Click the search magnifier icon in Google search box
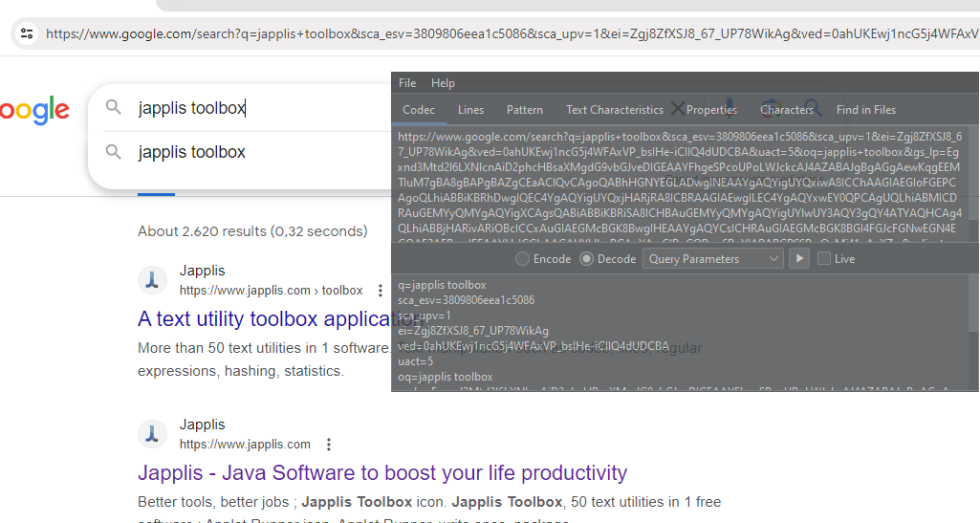Screen dimensions: 980x523 coord(113,107)
